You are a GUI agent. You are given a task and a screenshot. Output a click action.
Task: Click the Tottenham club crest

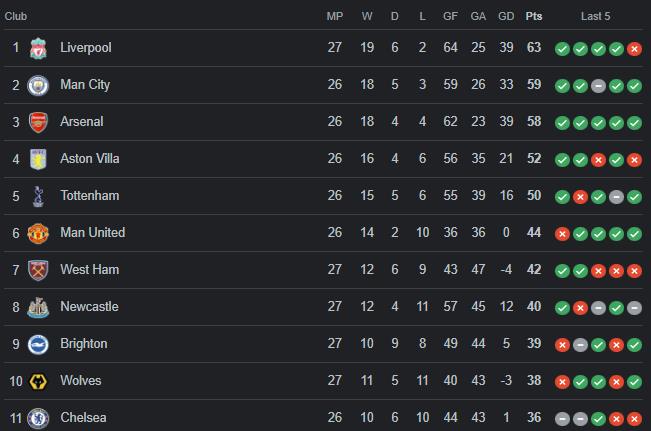click(x=38, y=196)
